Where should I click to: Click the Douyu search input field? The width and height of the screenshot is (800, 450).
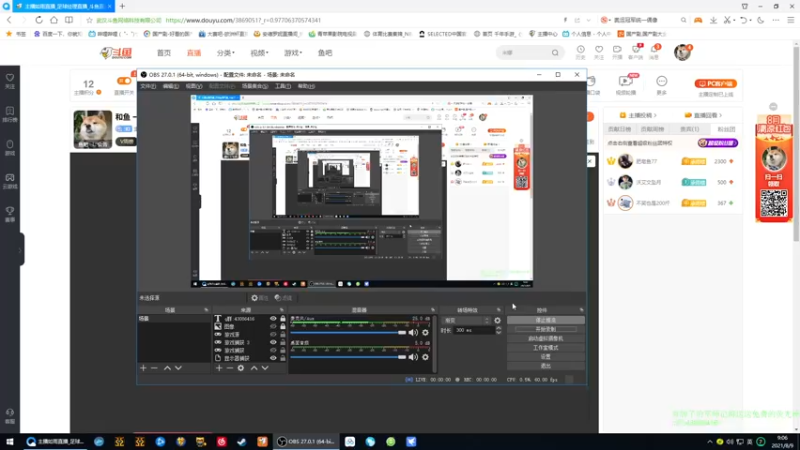coord(524,53)
